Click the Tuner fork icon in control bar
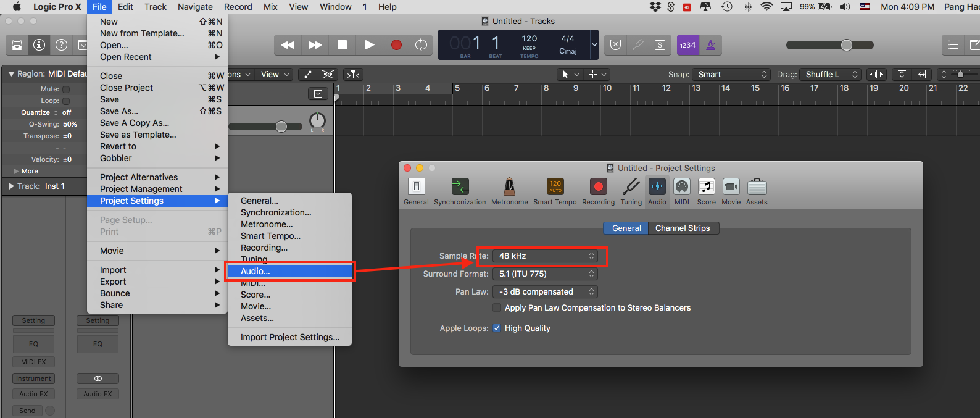The height and width of the screenshot is (418, 980). pos(637,44)
